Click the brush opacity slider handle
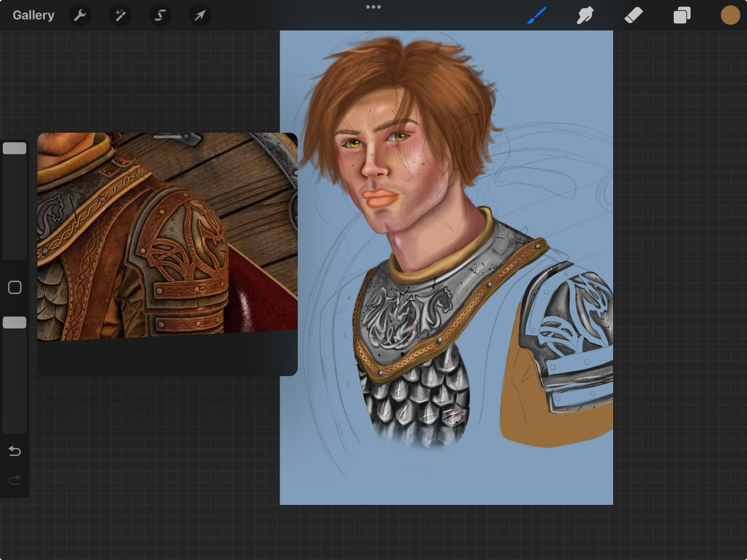Screen dimensions: 747x560 coord(15,323)
